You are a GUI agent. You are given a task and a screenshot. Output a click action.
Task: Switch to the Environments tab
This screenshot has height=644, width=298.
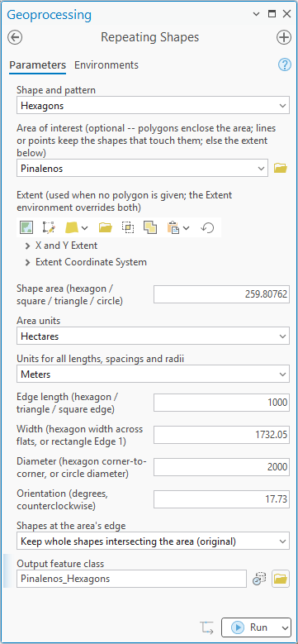(106, 64)
